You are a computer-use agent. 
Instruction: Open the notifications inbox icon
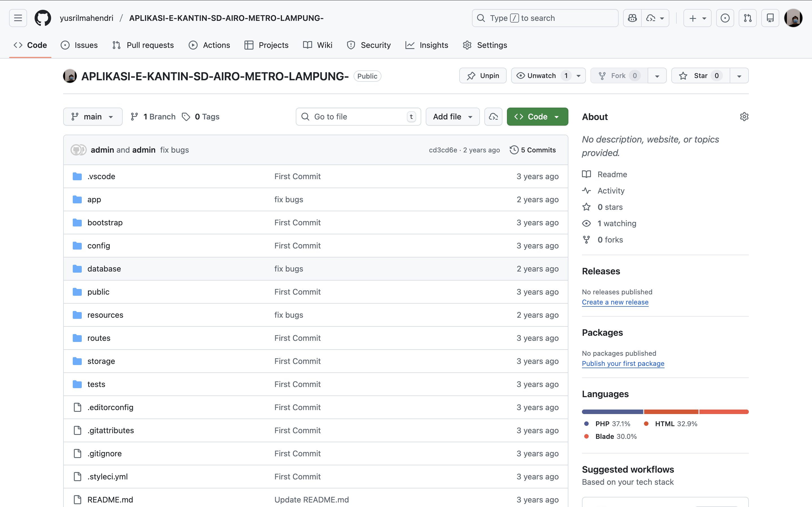(x=770, y=18)
